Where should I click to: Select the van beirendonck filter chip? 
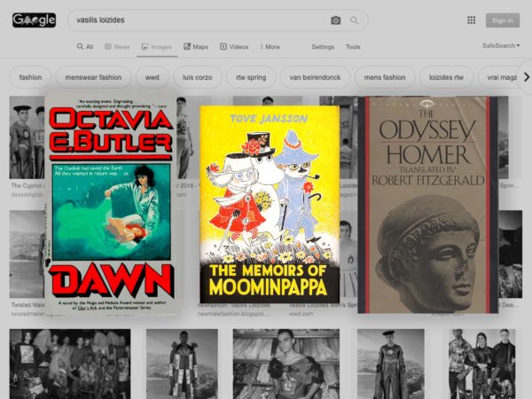point(315,77)
